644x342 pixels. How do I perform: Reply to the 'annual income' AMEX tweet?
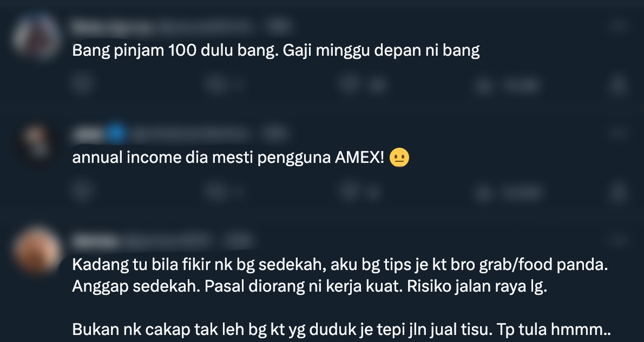[x=82, y=192]
